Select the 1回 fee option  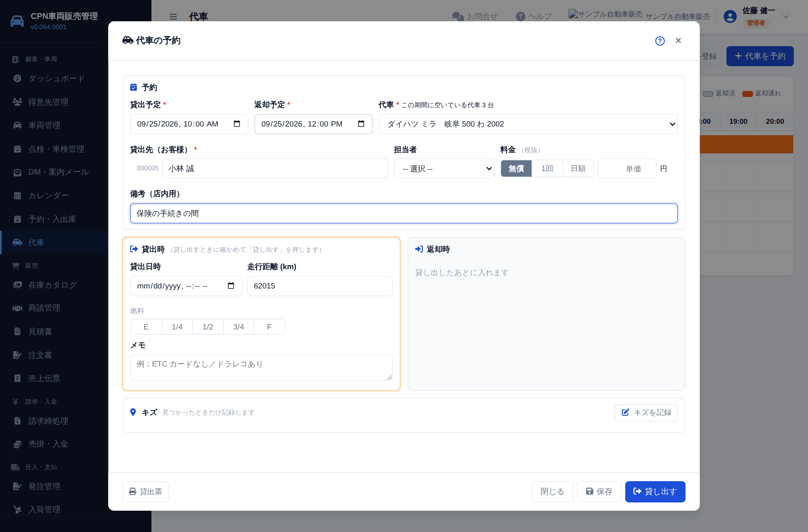(547, 169)
